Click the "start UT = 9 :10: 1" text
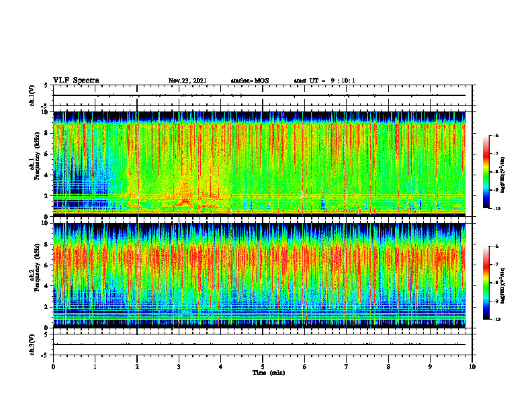532x411 pixels. [x=324, y=81]
